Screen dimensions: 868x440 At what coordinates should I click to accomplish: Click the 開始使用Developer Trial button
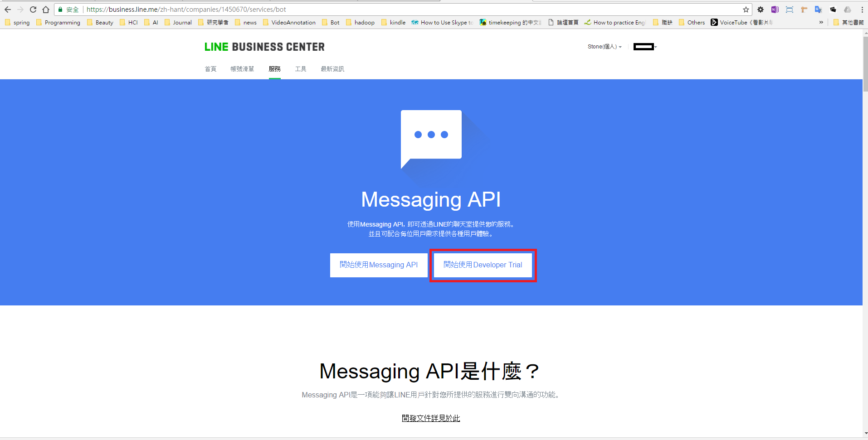[483, 265]
